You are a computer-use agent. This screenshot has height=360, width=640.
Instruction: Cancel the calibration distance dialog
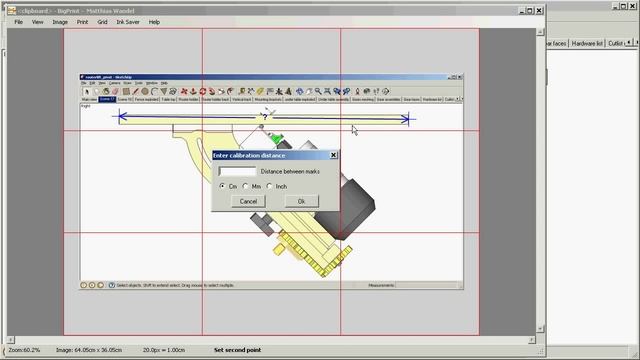pyautogui.click(x=248, y=201)
